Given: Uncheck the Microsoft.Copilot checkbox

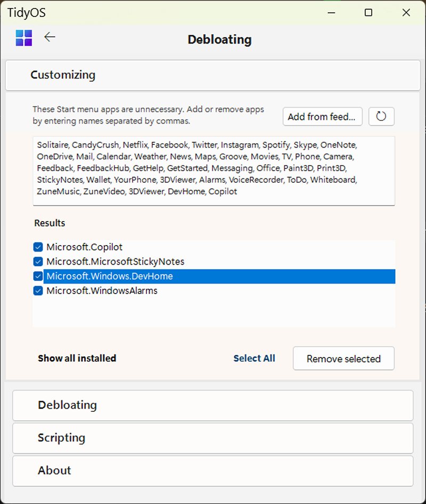Looking at the screenshot, I should [x=38, y=247].
